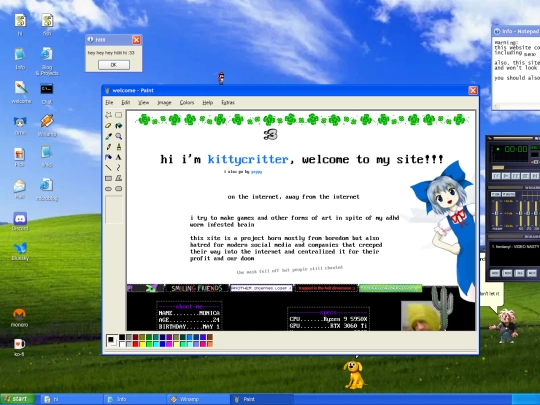540x405 pixels.
Task: Open the 'hi' script desktop icon
Action: (x=20, y=24)
